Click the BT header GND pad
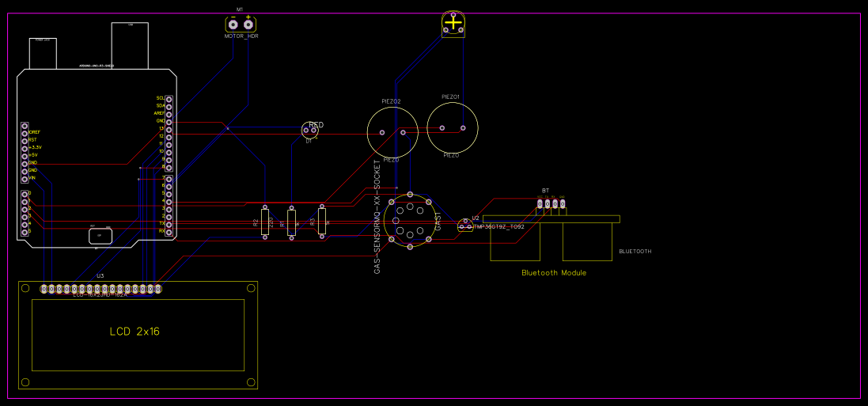The image size is (868, 406). 563,204
